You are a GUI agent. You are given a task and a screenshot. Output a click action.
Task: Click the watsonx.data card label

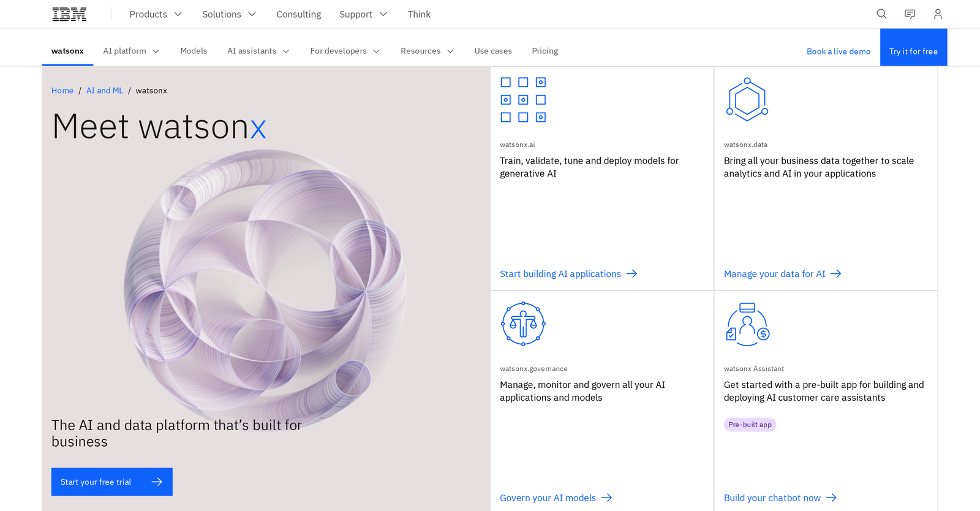(x=745, y=145)
